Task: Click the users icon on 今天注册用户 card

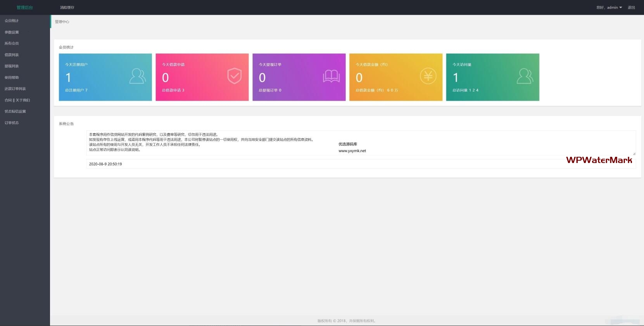Action: [x=137, y=76]
